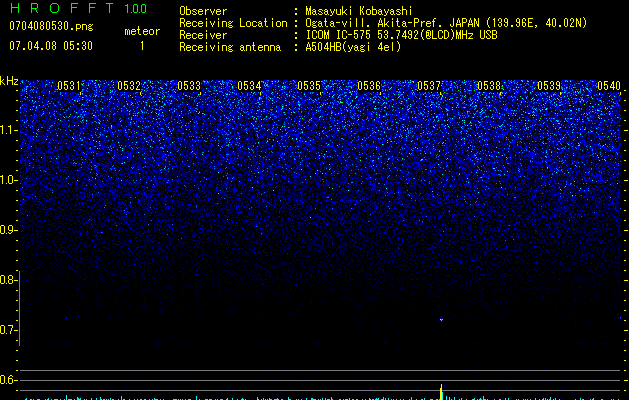The image size is (629, 400).
Task: Click the receiver value ICOM IC-575 53.7492 MHz
Action: pos(401,35)
